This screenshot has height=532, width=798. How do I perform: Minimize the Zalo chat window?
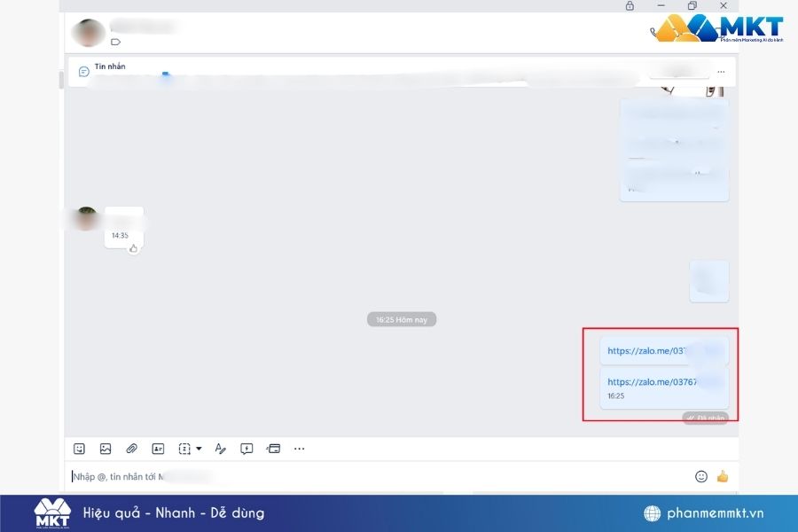coord(661,5)
